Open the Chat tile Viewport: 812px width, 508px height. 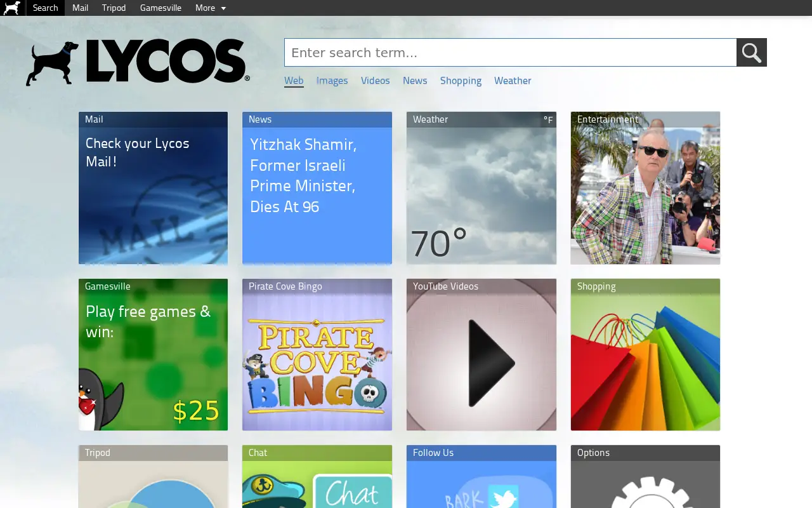(317, 476)
